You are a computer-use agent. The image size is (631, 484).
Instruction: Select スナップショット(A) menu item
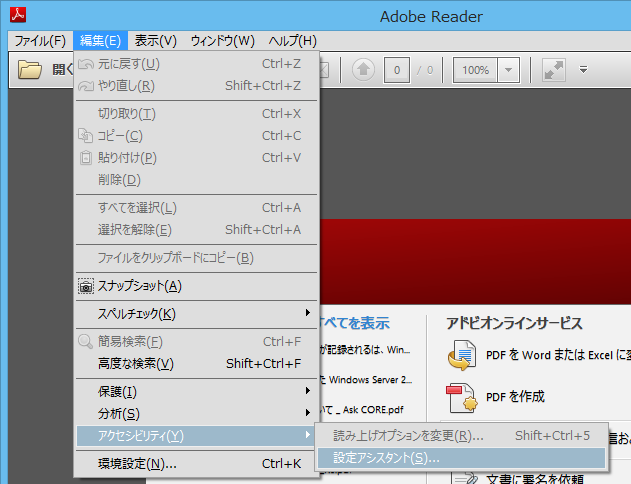(197, 286)
